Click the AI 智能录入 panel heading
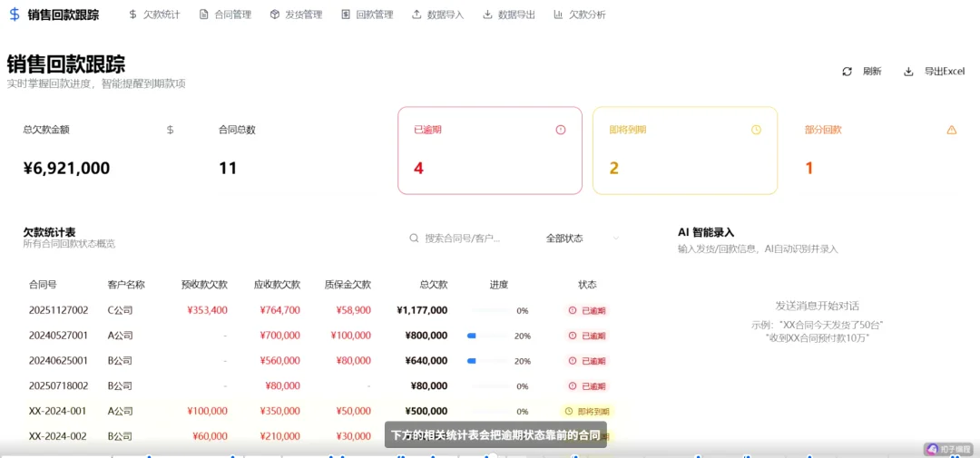This screenshot has height=458, width=980. pyautogui.click(x=706, y=232)
